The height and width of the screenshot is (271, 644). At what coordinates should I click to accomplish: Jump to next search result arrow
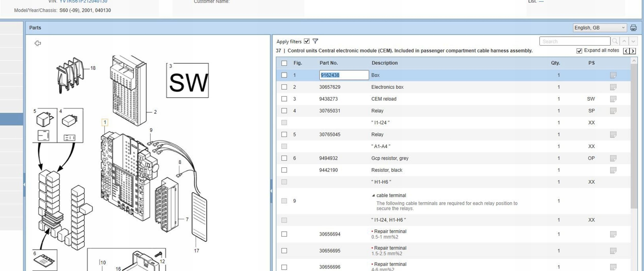pyautogui.click(x=633, y=41)
